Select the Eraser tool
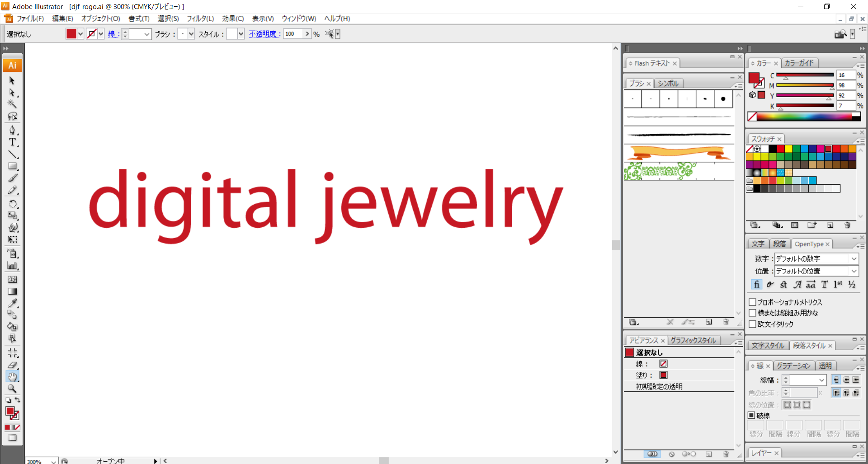 [12, 365]
